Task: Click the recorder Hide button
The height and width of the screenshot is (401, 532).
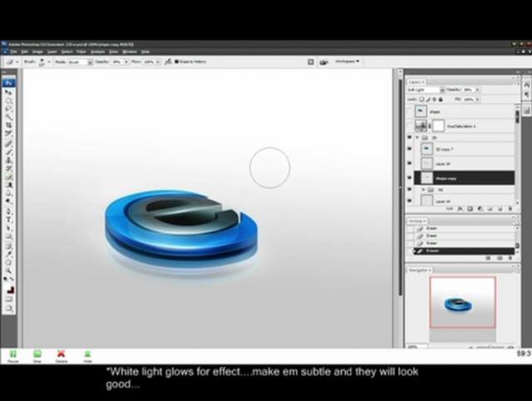Action: [87, 356]
